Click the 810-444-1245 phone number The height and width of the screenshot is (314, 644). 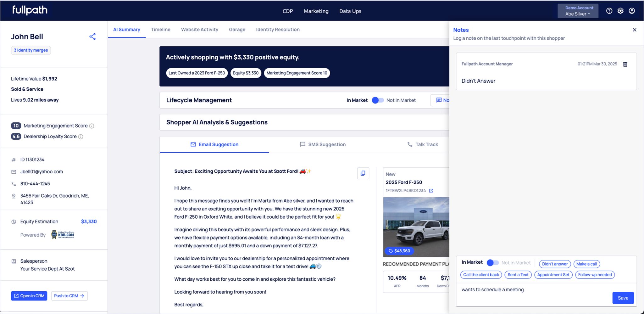pos(35,184)
